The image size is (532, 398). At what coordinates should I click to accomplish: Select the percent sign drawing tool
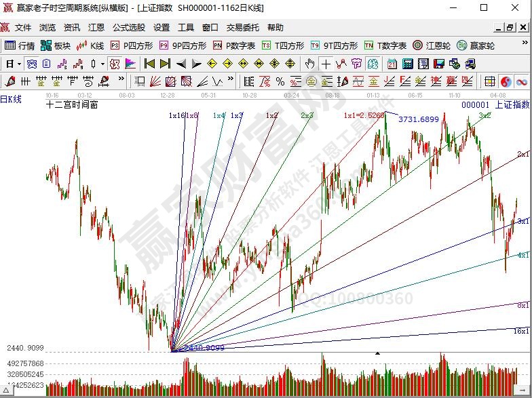(x=279, y=81)
